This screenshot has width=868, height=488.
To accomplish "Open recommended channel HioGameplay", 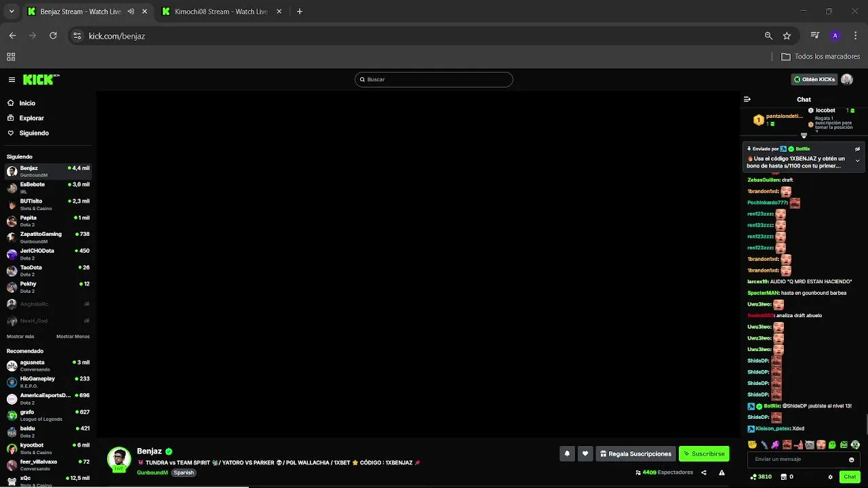I will coord(47,382).
